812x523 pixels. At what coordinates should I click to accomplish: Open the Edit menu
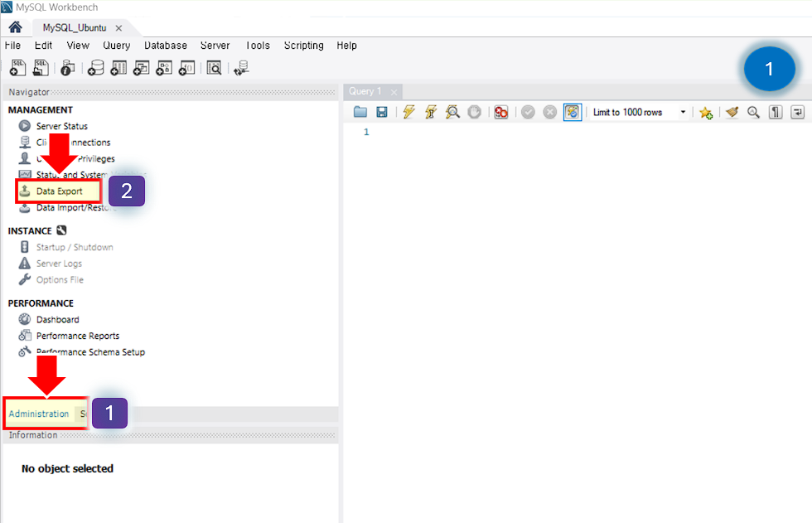pyautogui.click(x=43, y=46)
